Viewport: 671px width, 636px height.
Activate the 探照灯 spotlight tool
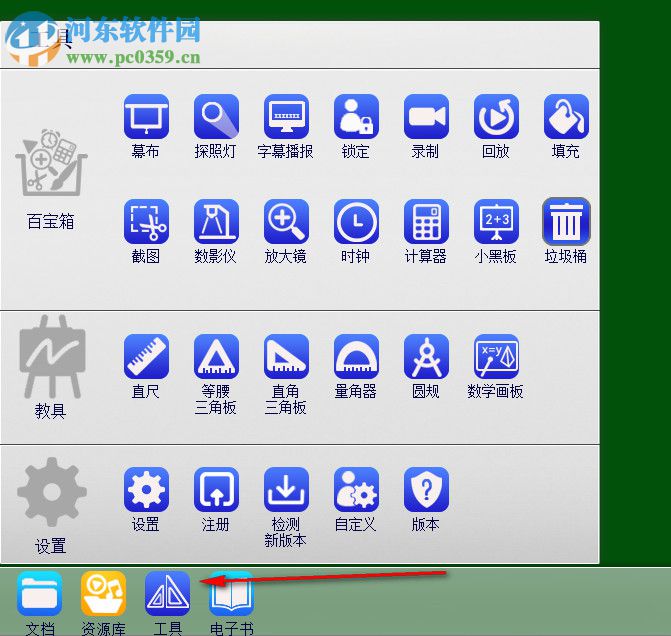coord(216,116)
